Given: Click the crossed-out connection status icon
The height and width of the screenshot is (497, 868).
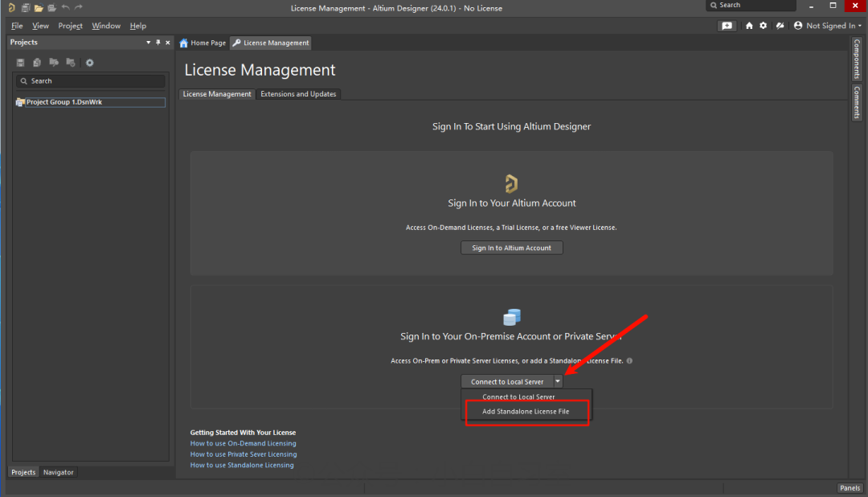Looking at the screenshot, I should click(x=780, y=26).
